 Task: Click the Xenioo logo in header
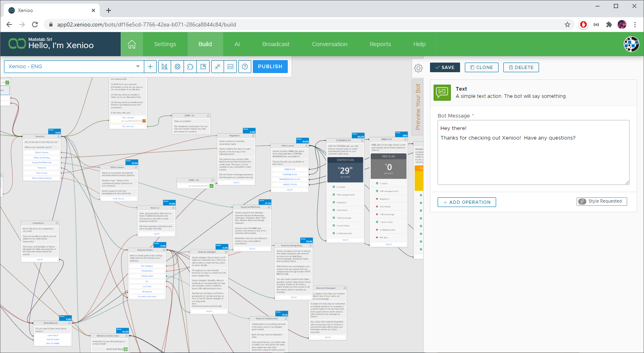tap(17, 43)
